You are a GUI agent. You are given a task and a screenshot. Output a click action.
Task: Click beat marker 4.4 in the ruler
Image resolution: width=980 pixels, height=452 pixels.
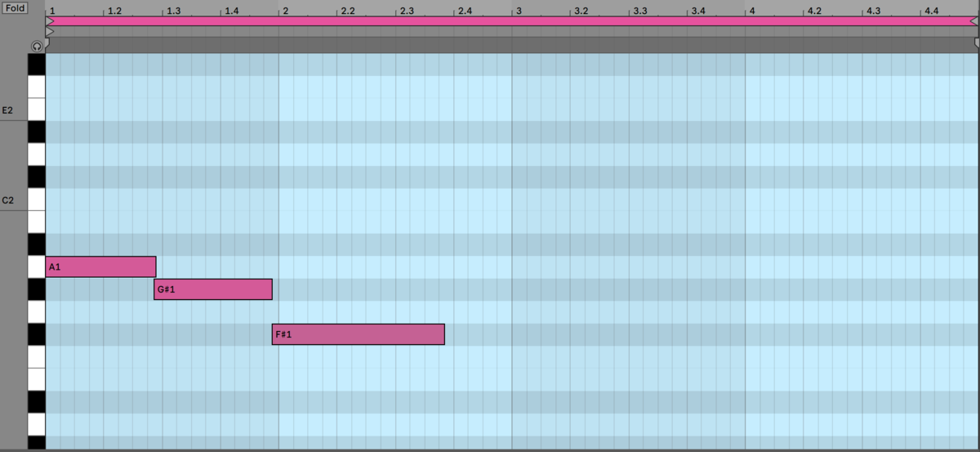tap(932, 11)
